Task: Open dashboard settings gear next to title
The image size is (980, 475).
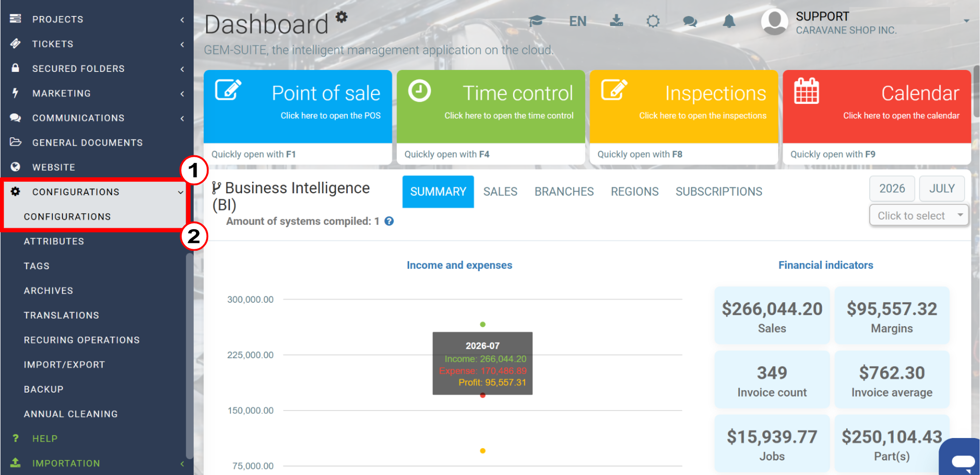Action: pyautogui.click(x=341, y=17)
